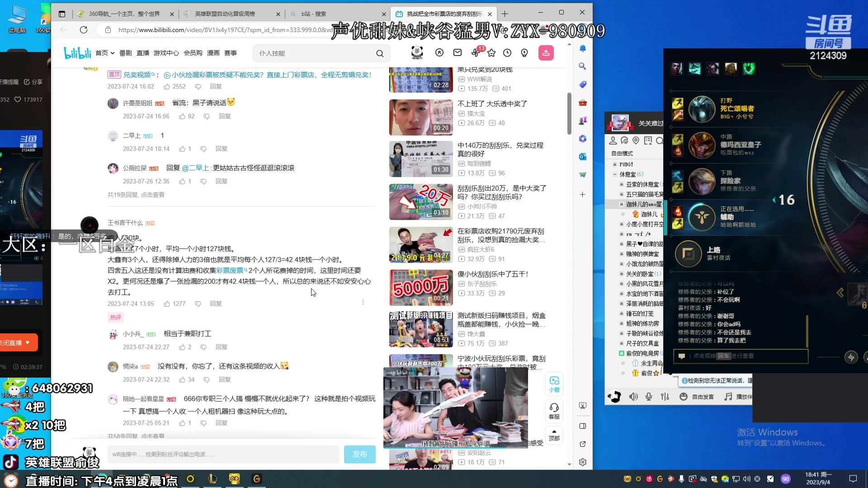The height and width of the screenshot is (488, 868).
Task: Add a new Edge sidebar app with plus
Action: click(583, 194)
